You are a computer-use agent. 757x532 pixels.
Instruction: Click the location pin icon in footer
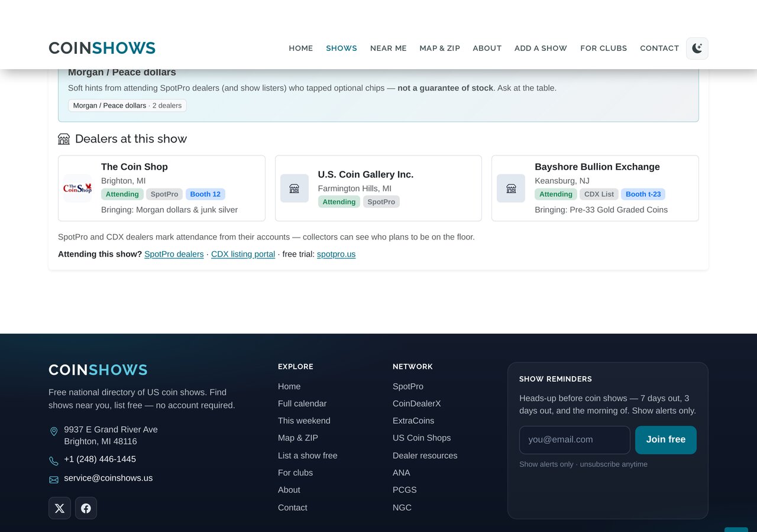(x=54, y=432)
